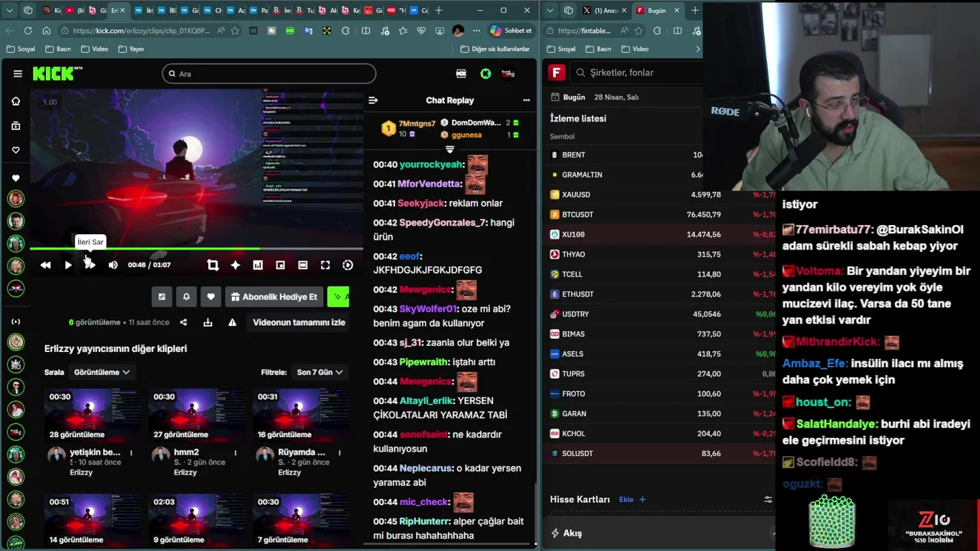Image resolution: width=980 pixels, height=551 pixels.
Task: Open the Sosyal bookmarks folder
Action: [21, 49]
